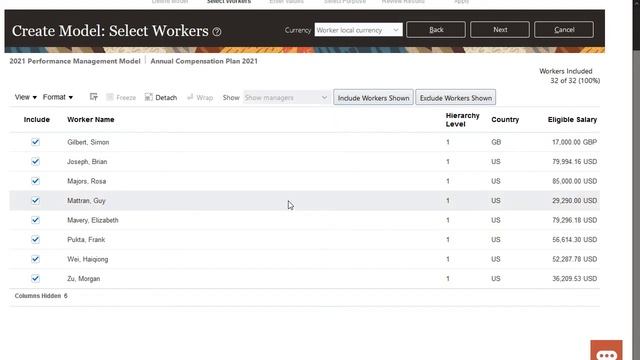Click Include Workers Shown button
Viewport: 640px width, 360px height.
point(373,98)
